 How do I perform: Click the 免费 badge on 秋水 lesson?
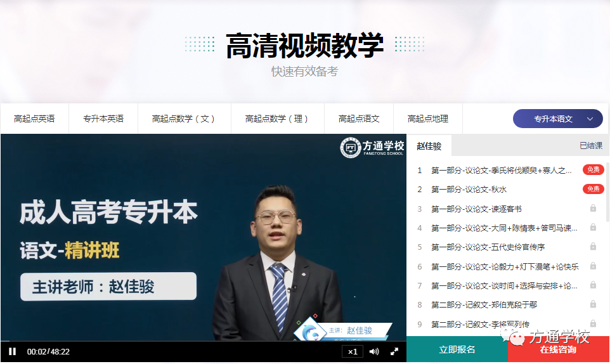click(593, 189)
